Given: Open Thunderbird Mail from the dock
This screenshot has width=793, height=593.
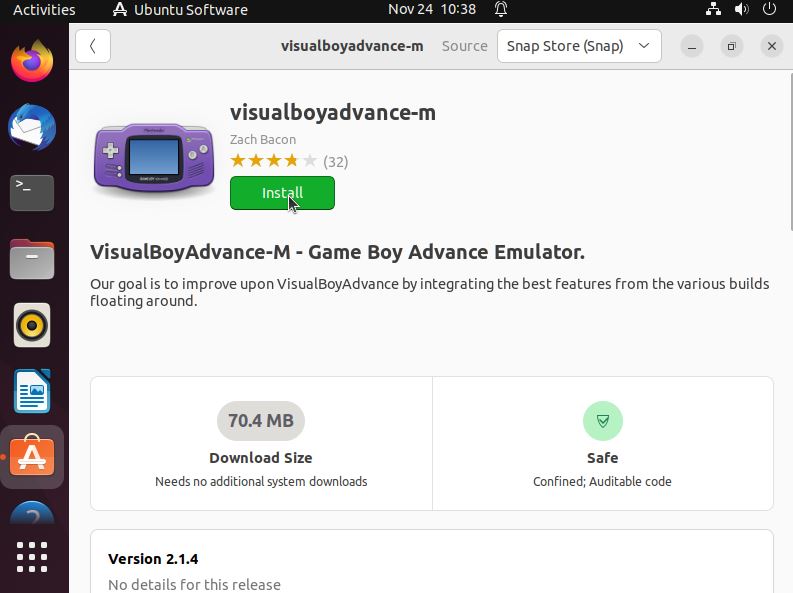Looking at the screenshot, I should click(x=32, y=127).
